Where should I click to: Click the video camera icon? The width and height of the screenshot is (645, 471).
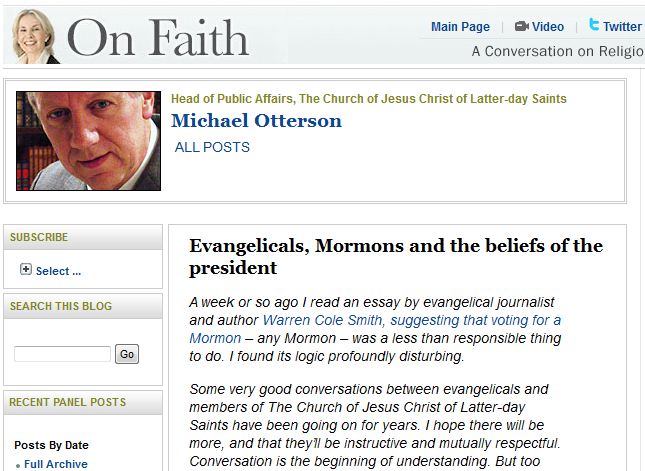[x=521, y=27]
